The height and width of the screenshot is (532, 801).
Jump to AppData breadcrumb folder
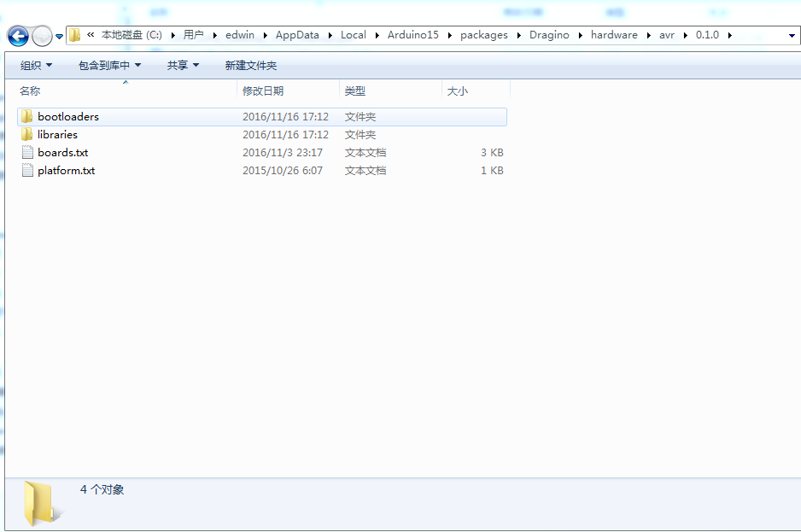tap(297, 35)
